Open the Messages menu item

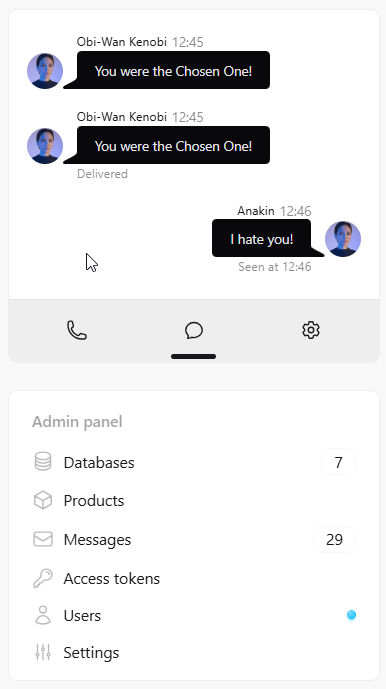(x=194, y=540)
